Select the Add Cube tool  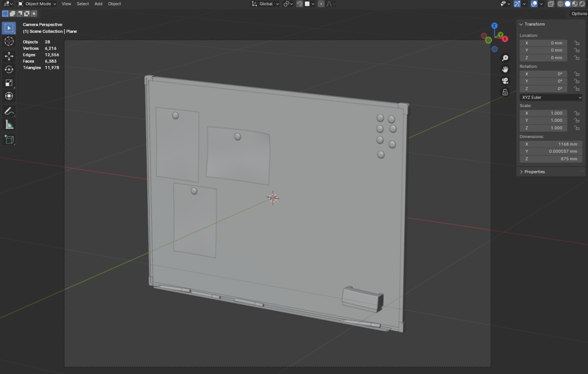click(9, 140)
